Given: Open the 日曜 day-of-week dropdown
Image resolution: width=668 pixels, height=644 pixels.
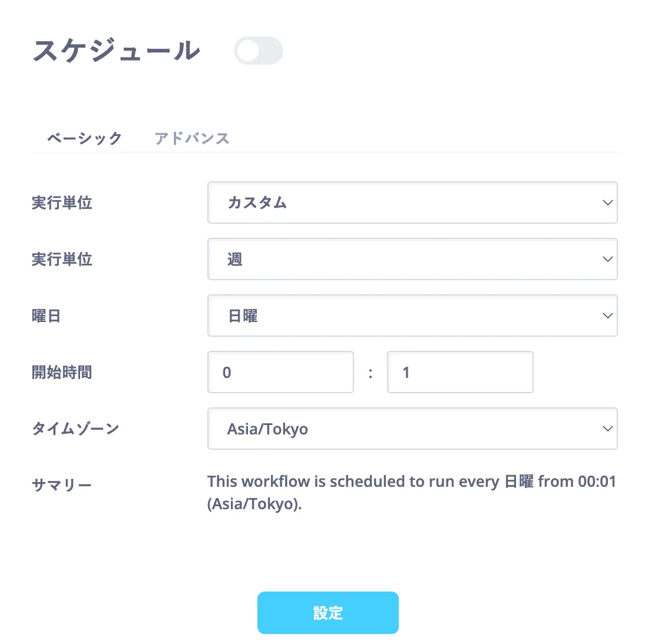Looking at the screenshot, I should coord(412,316).
